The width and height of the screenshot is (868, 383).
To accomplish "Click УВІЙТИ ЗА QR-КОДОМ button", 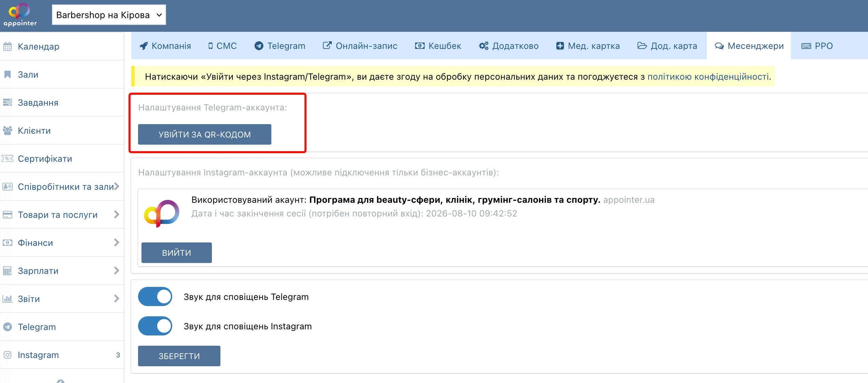I will 205,134.
